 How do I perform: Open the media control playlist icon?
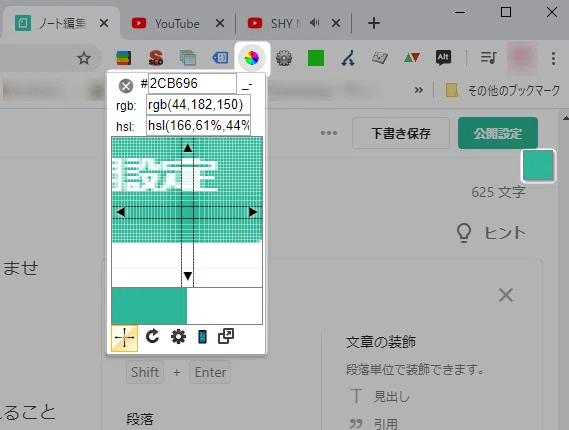488,58
